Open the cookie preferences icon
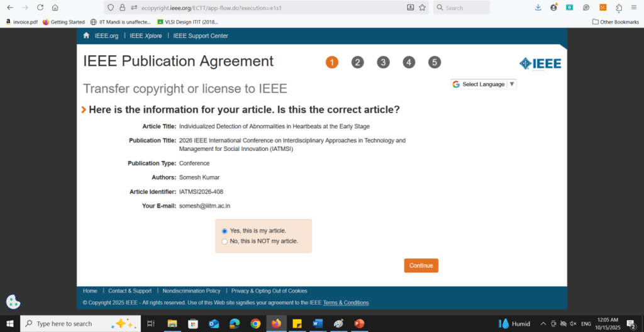This screenshot has width=644, height=332. click(x=13, y=302)
